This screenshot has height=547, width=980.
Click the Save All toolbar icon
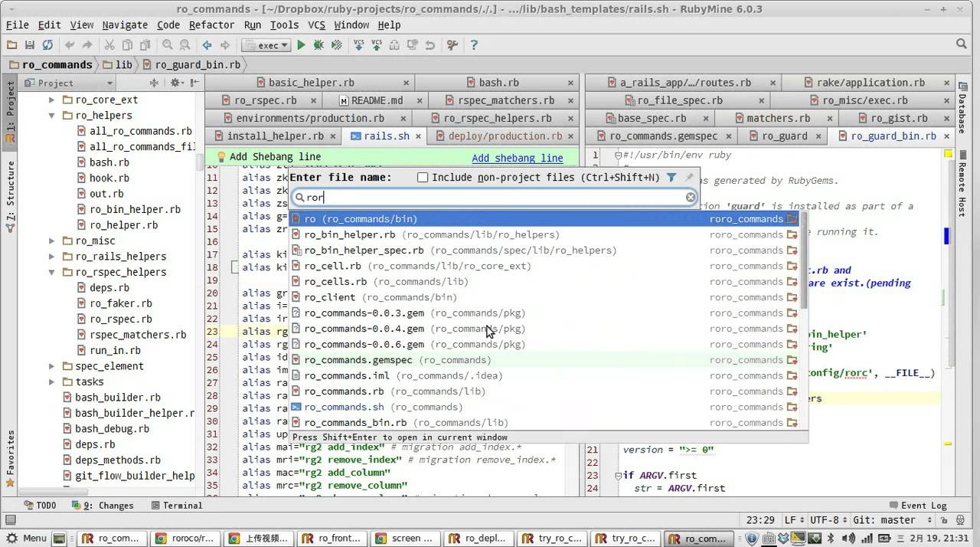click(29, 45)
